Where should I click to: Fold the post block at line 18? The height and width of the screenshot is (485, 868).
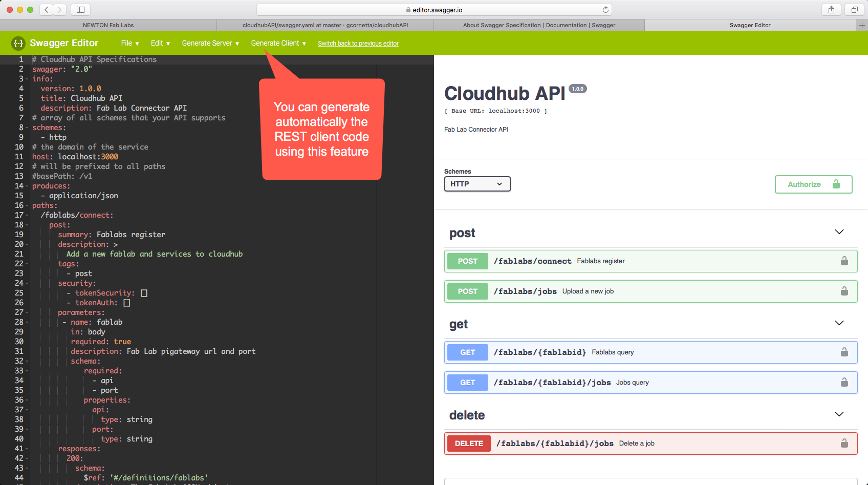pyautogui.click(x=27, y=225)
